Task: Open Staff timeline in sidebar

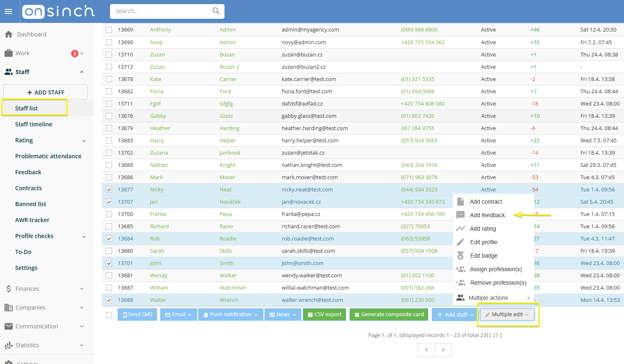Action: click(x=34, y=124)
